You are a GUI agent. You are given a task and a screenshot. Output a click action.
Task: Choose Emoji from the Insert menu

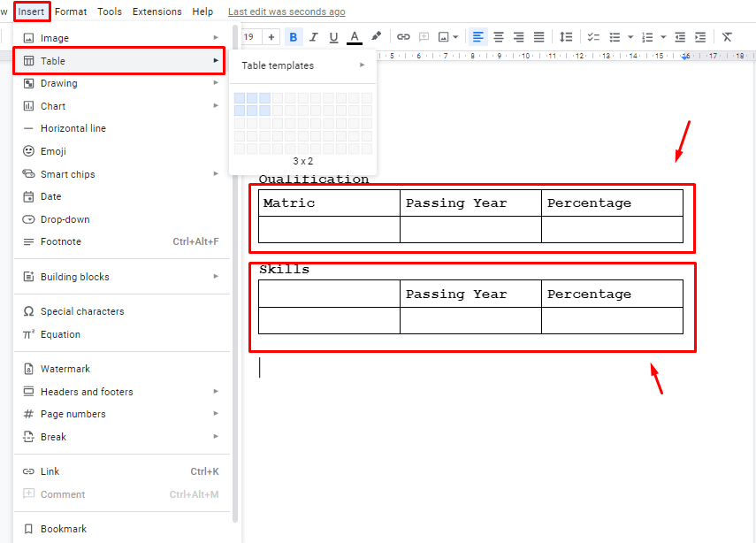click(121, 151)
